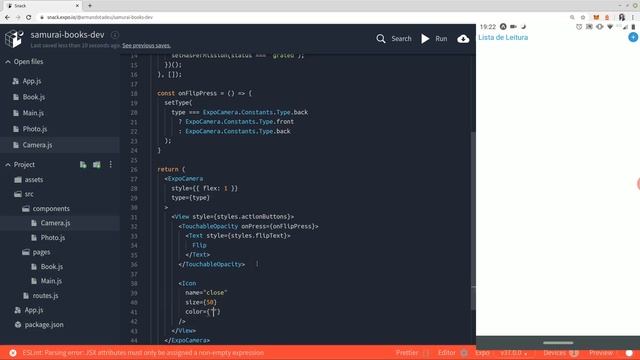The width and height of the screenshot is (640, 360).
Task: Open Expo SDK version dropdown
Action: 513,353
